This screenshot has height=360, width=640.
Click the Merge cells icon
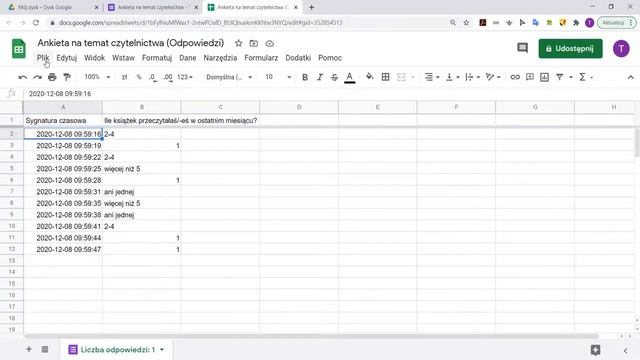click(402, 77)
